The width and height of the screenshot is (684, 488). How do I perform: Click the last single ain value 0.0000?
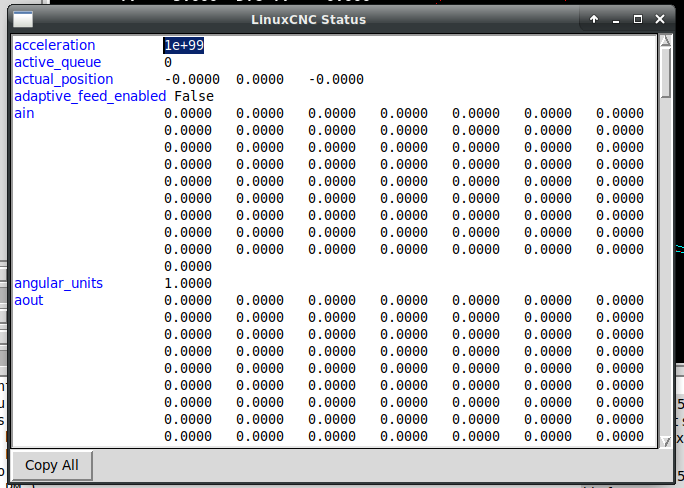tap(188, 266)
